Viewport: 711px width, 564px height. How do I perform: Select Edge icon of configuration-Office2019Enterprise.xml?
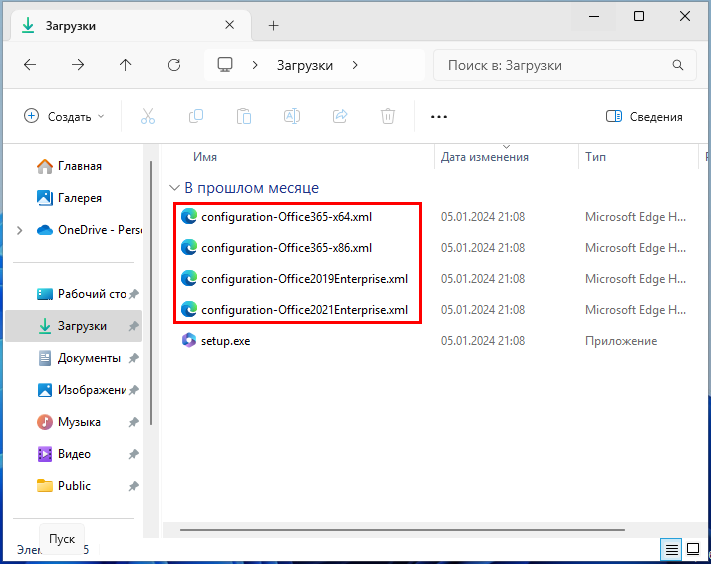(x=189, y=278)
